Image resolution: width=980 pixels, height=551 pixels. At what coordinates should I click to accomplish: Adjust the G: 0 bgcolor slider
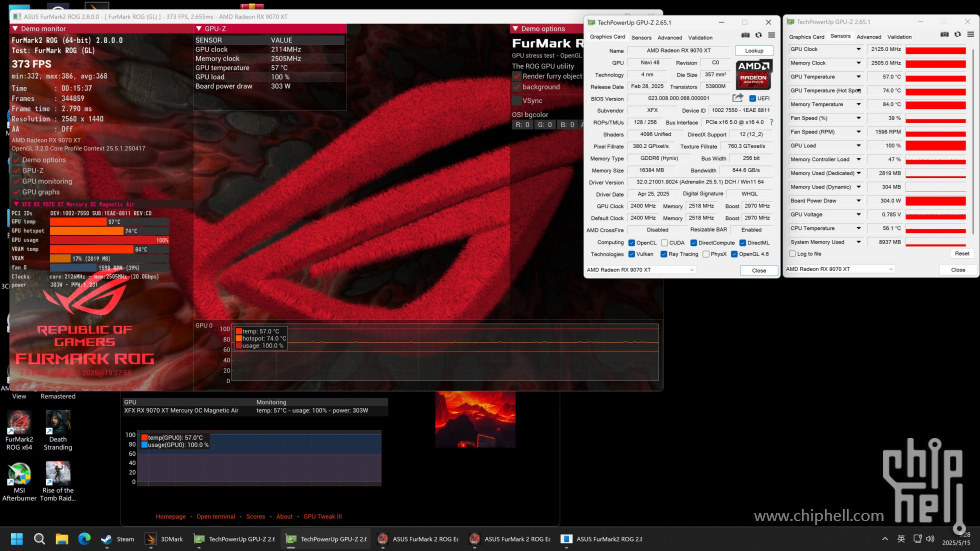tap(545, 125)
